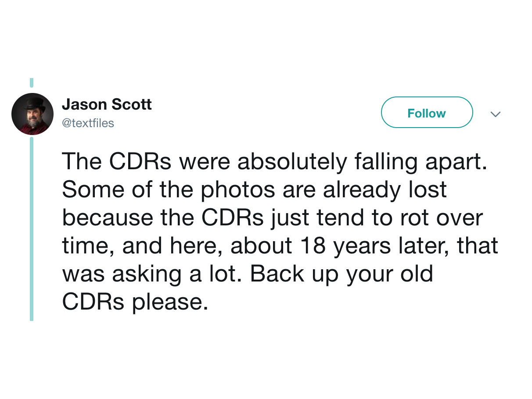Screen dimensions: 532x399
Task: Click the words "was asking a lot"
Action: tap(150, 274)
